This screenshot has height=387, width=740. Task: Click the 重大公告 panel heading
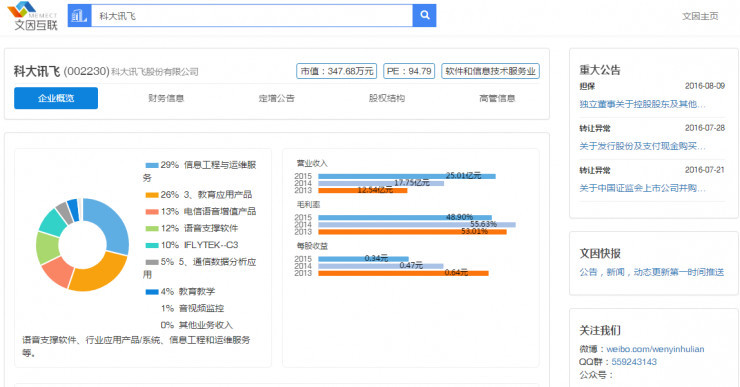600,70
